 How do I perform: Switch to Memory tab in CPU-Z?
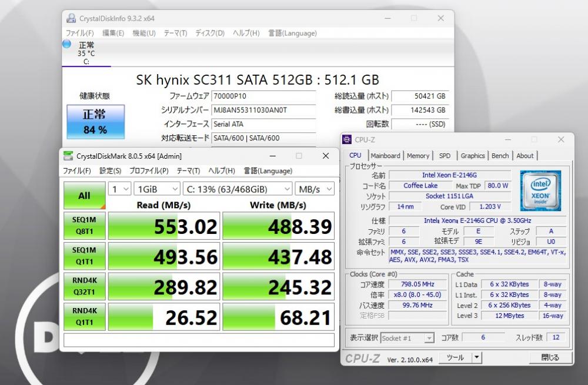pyautogui.click(x=417, y=156)
